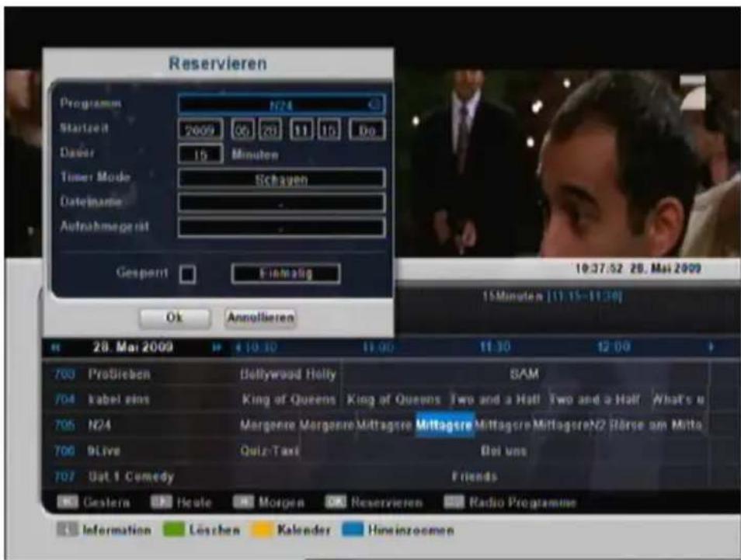
Task: Select the 05 month field in Startzeit
Action: point(242,130)
